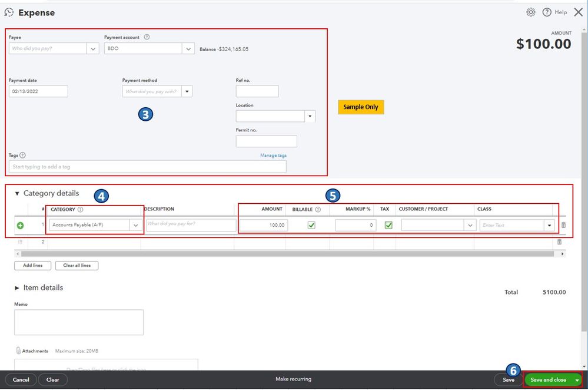Click the Tags input field

pyautogui.click(x=147, y=167)
